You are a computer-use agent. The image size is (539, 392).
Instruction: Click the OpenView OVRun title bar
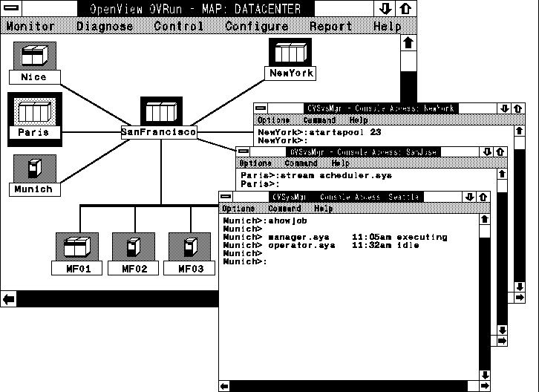coord(195,8)
